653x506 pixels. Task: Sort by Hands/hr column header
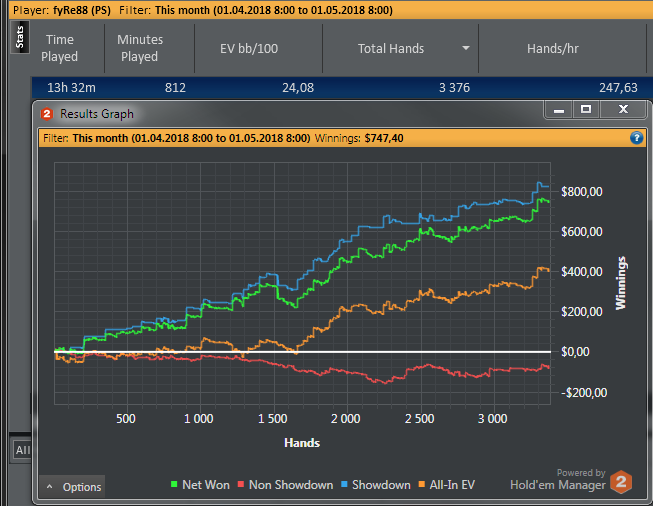tap(553, 49)
